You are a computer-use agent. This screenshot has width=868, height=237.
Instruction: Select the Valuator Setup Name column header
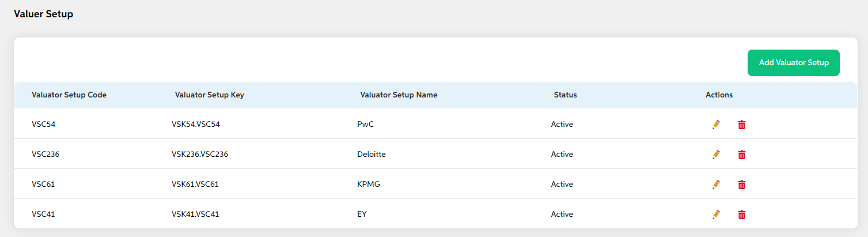click(399, 95)
